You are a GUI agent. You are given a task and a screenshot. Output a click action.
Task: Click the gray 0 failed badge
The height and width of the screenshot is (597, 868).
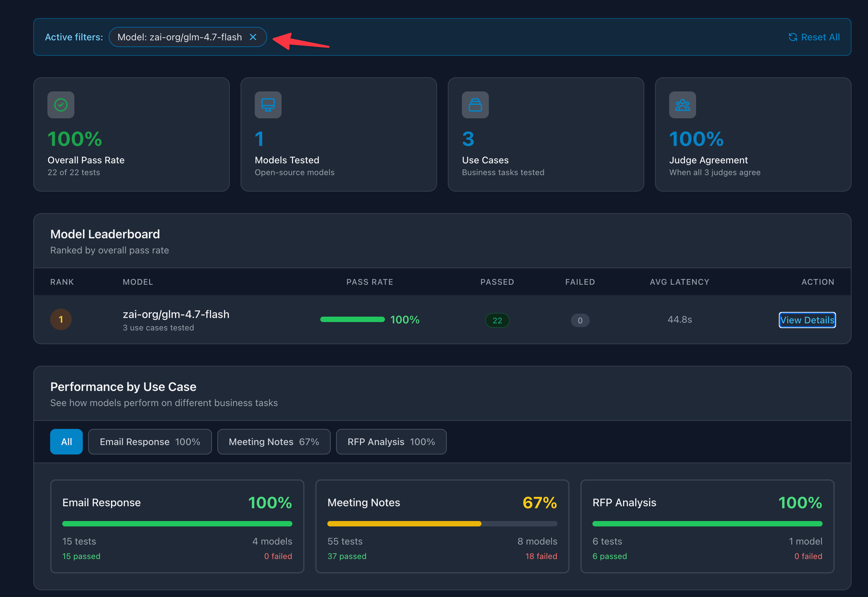coord(580,320)
